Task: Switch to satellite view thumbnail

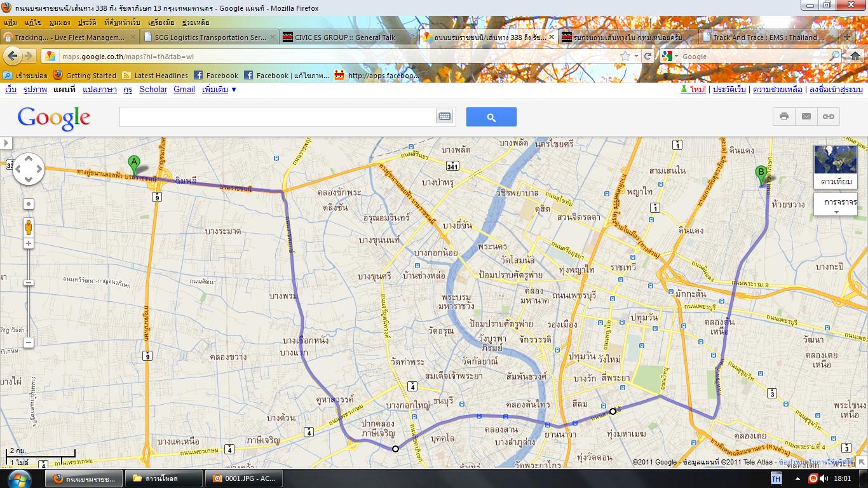Action: (836, 167)
